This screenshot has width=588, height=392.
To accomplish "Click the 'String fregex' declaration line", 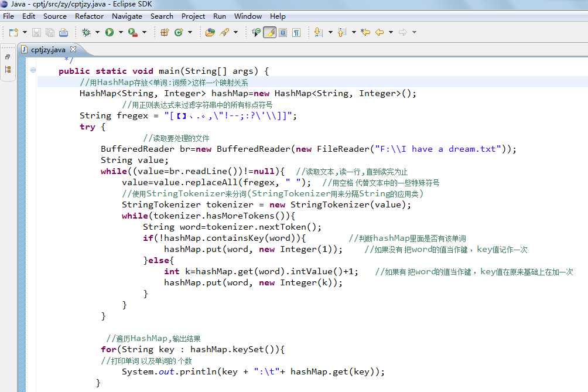I will [188, 115].
